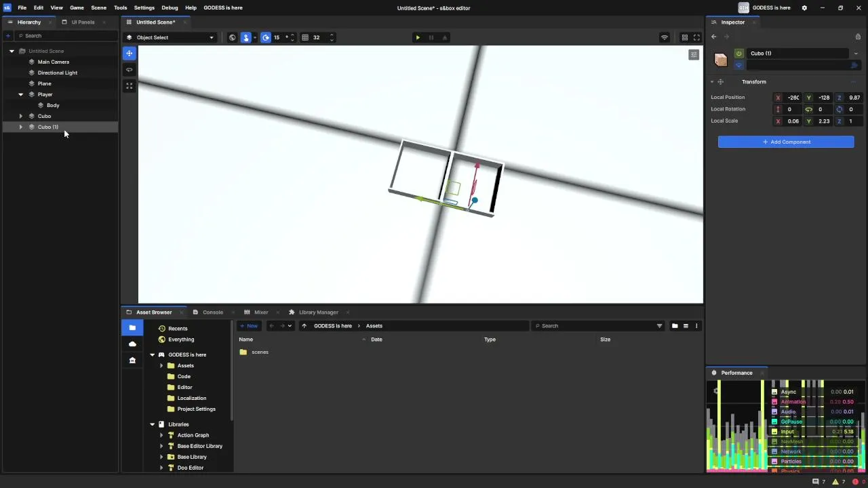Screen dimensions: 868x488
Task: Click the world/globe space icon in toolbar
Action: click(233, 37)
